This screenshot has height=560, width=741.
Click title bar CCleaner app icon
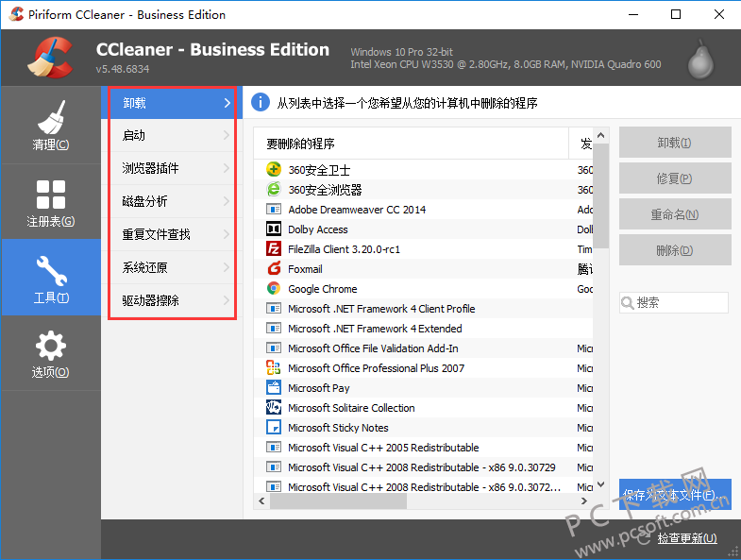pos(16,14)
